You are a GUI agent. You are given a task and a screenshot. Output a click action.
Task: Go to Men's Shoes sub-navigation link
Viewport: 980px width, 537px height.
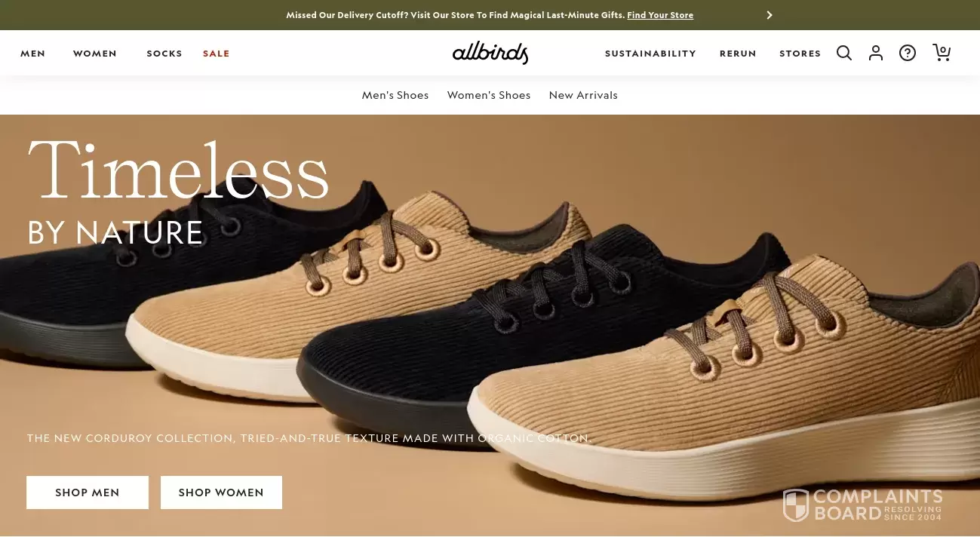click(395, 95)
